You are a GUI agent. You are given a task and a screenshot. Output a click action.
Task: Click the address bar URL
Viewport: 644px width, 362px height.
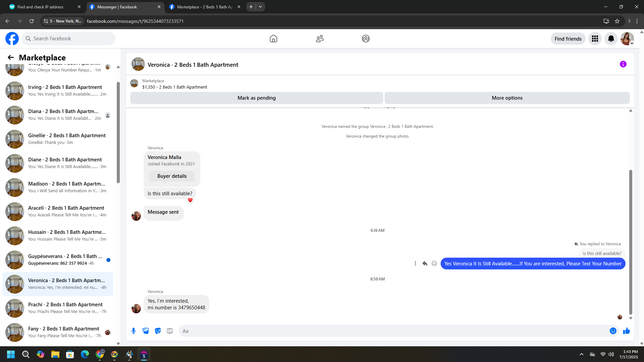tap(135, 21)
